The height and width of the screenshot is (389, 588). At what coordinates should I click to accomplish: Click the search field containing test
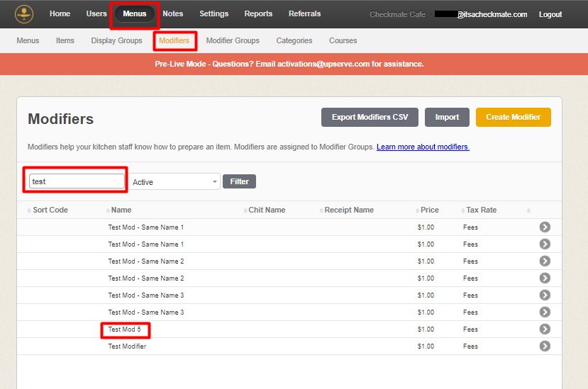[77, 181]
